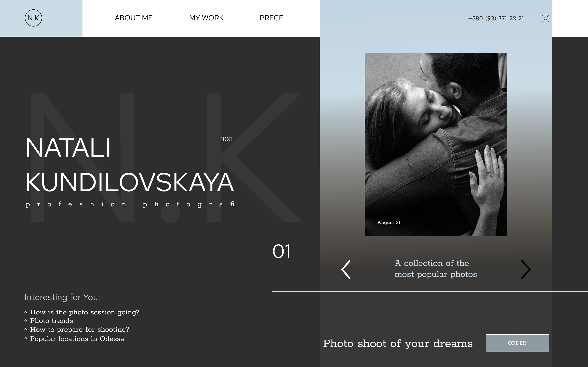Click the NATALI KUNDILOVSKAYA heading
The width and height of the screenshot is (588, 367).
(130, 165)
